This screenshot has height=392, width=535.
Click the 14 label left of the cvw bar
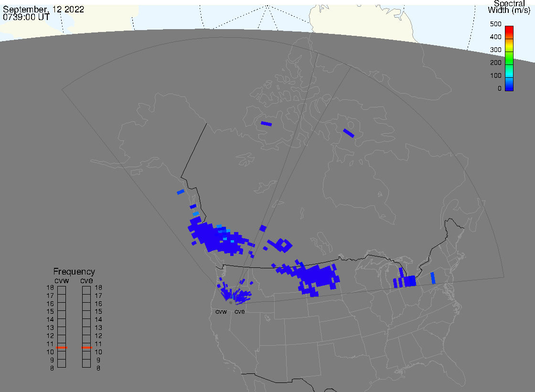coord(50,320)
